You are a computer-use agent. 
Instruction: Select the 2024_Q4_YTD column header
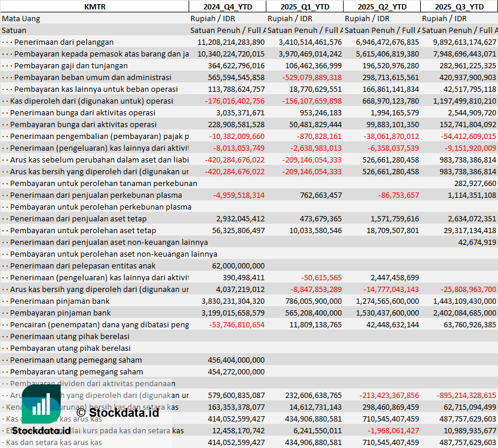coord(227,6)
